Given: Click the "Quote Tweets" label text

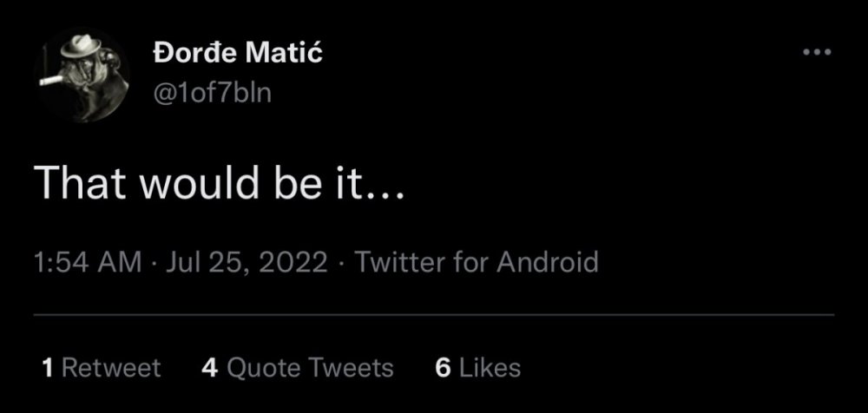Looking at the screenshot, I should click(310, 368).
